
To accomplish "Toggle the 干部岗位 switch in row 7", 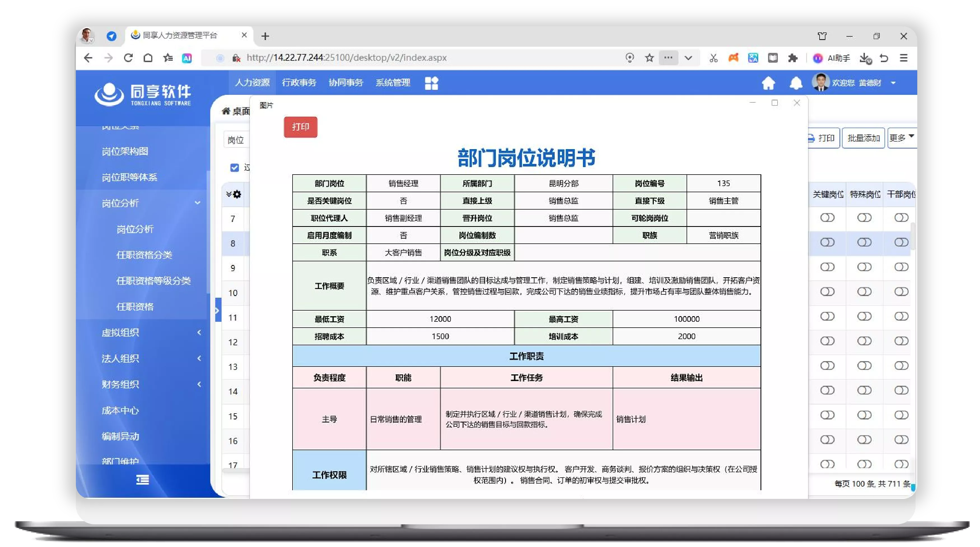I will pyautogui.click(x=901, y=217).
